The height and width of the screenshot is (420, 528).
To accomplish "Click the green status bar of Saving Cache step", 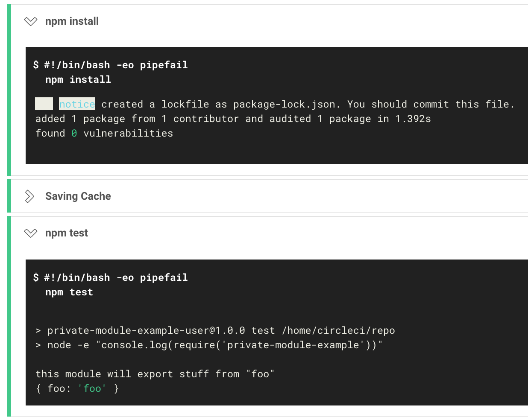I will (8, 195).
